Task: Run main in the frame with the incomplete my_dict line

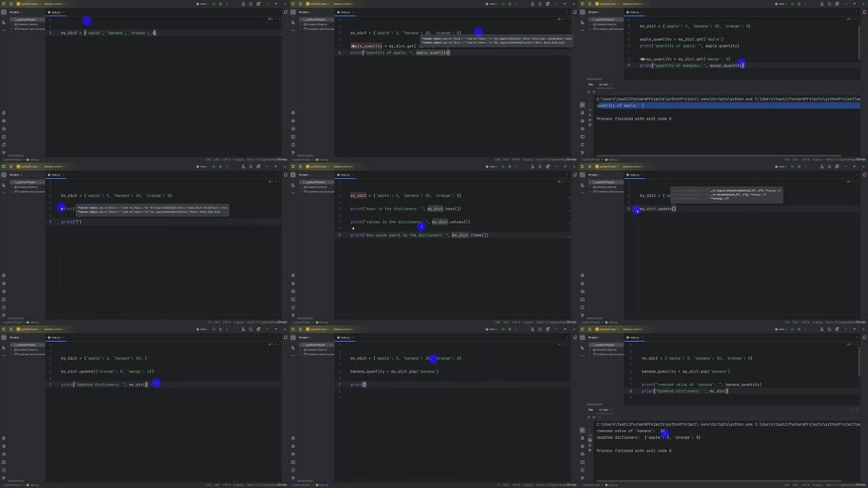Action: (214, 4)
